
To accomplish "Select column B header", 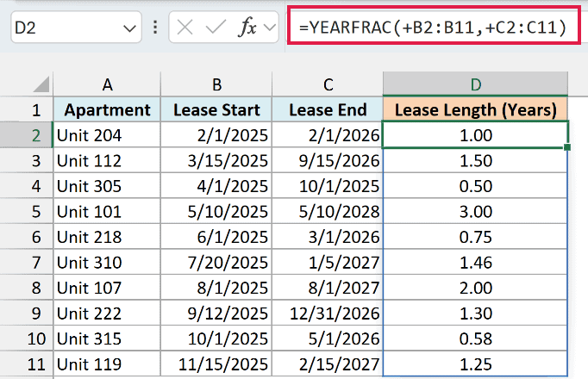I will tap(216, 84).
